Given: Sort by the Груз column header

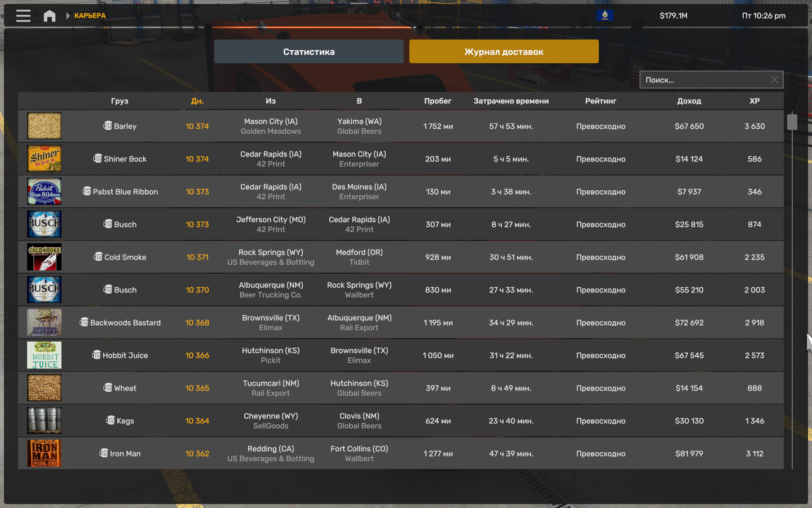Looking at the screenshot, I should (x=120, y=101).
